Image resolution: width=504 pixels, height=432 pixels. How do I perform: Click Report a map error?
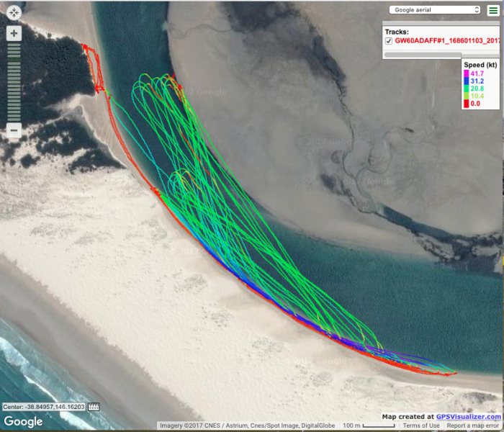pyautogui.click(x=472, y=426)
